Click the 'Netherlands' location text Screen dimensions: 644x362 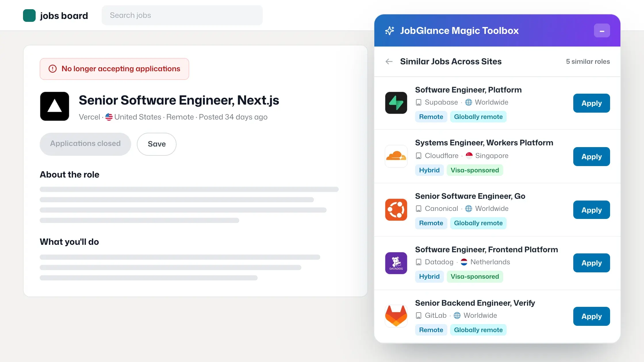pos(490,262)
